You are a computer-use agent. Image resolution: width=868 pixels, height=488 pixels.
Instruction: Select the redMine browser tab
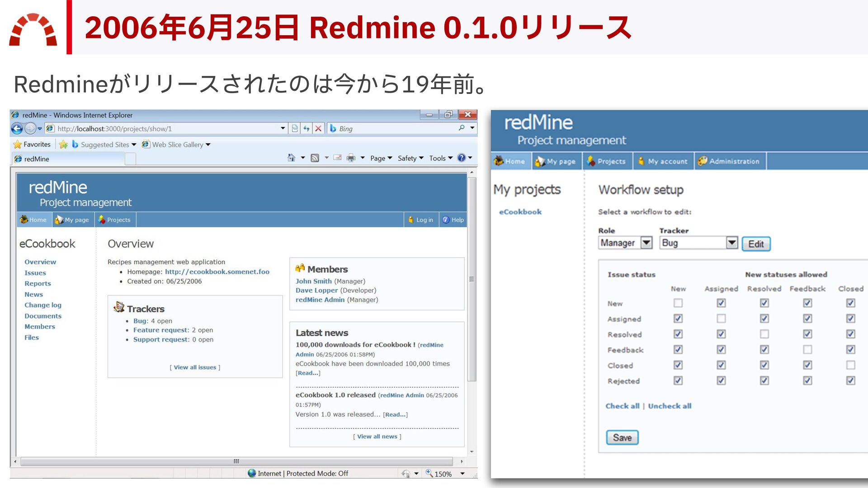[x=68, y=159]
